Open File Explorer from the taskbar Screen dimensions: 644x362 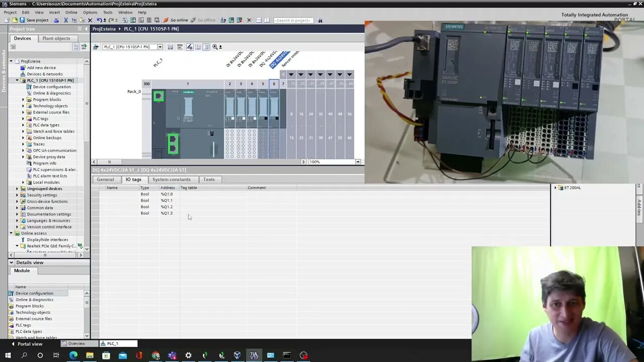point(90,355)
